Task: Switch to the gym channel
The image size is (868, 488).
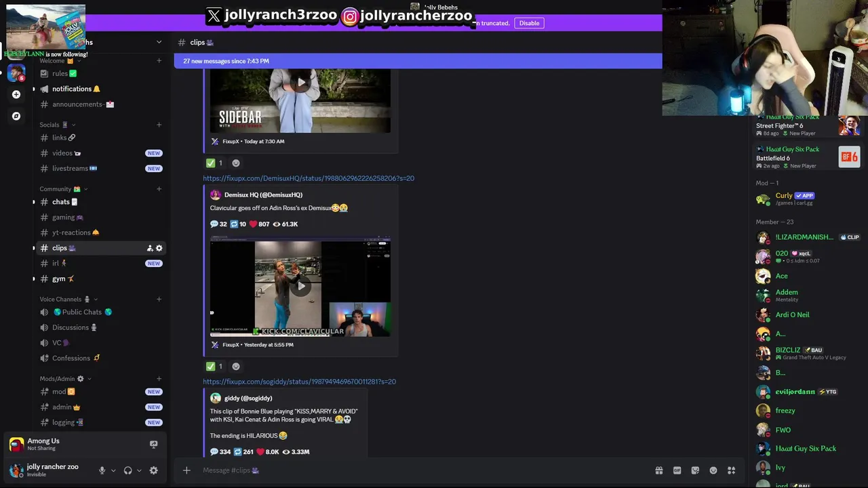Action: click(x=100, y=279)
